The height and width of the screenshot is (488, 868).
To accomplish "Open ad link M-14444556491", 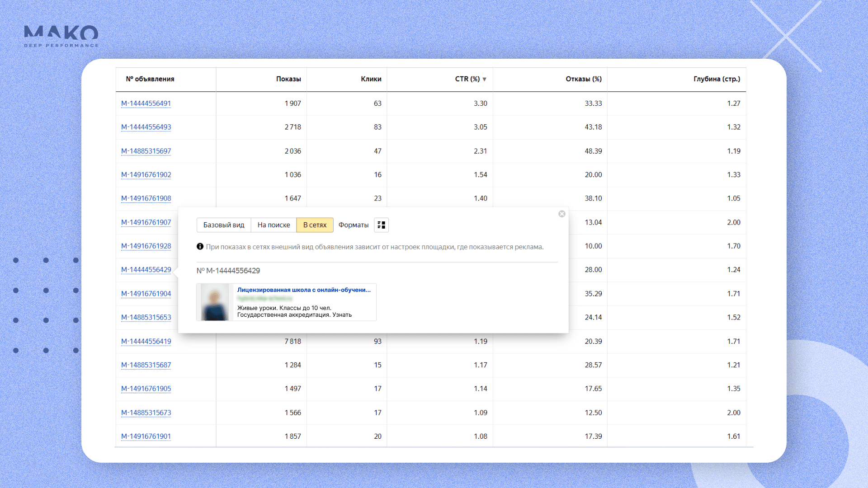I will point(146,103).
